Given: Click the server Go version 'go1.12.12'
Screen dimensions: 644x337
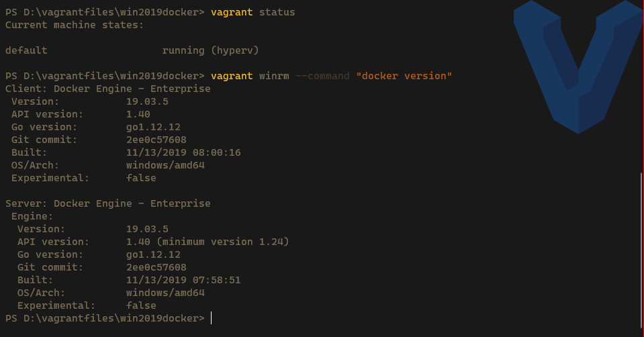Looking at the screenshot, I should coord(153,254).
